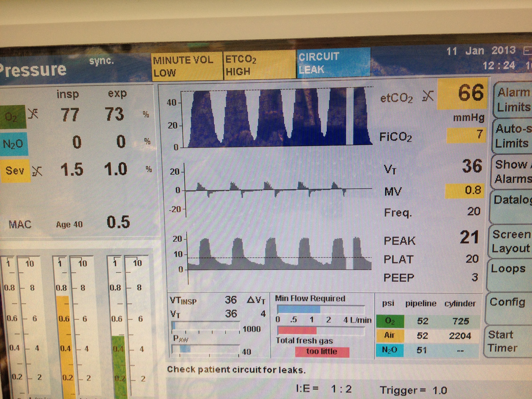Open the ETCO2 HIGH alarm banner
Viewport: 532px width, 399px height.
coord(259,65)
